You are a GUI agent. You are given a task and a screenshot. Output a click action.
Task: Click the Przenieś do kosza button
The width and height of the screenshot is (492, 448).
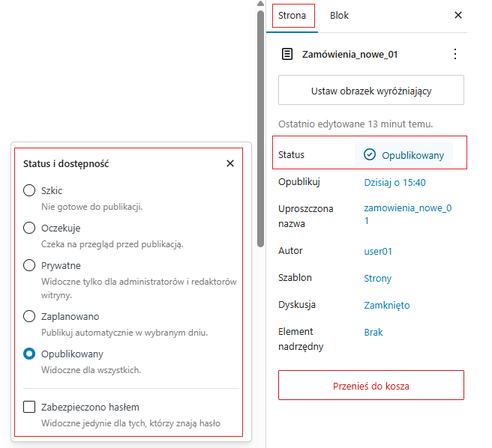370,387
